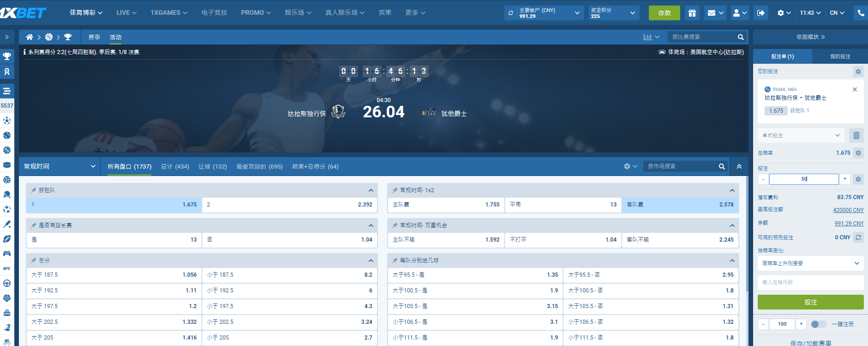Select the winner 1 odds 1.675

click(x=114, y=205)
